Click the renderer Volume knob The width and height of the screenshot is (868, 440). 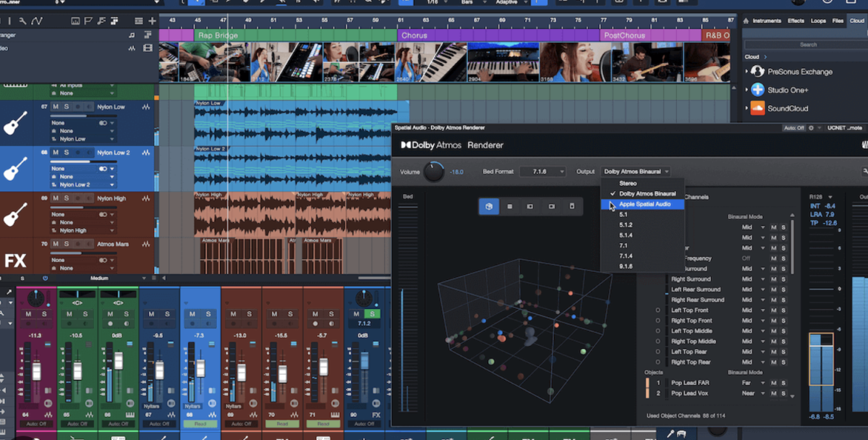tap(433, 172)
